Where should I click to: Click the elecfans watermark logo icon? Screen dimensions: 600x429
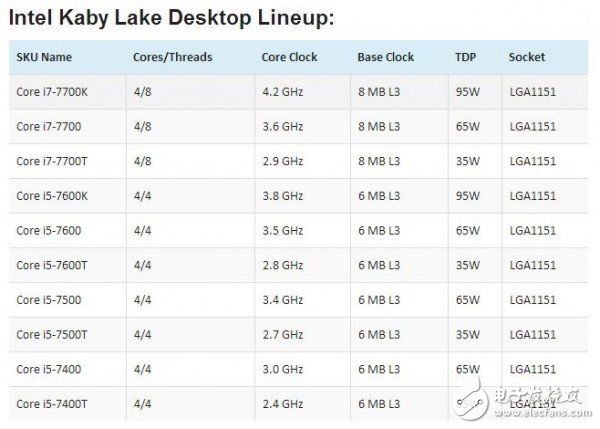point(470,400)
